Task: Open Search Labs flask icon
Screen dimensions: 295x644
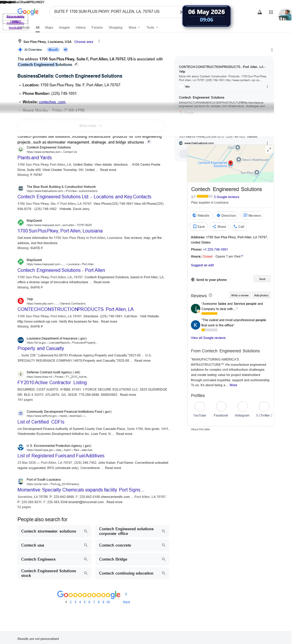Action: coord(260,12)
